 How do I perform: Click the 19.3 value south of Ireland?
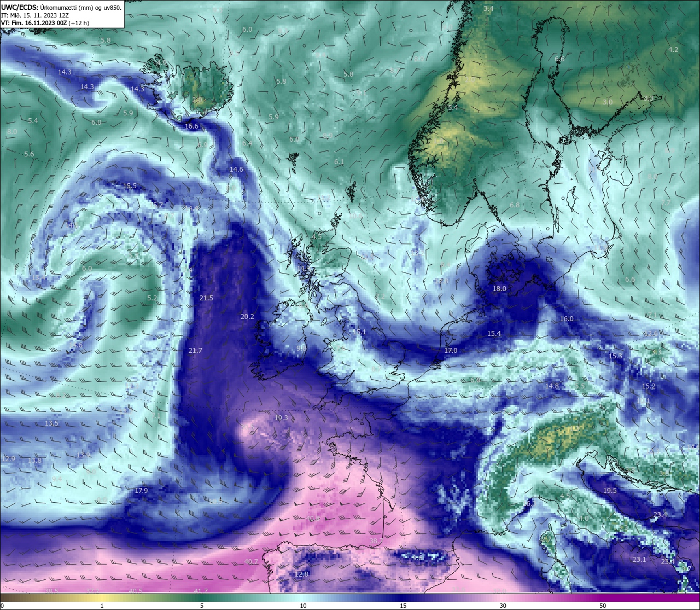click(281, 417)
